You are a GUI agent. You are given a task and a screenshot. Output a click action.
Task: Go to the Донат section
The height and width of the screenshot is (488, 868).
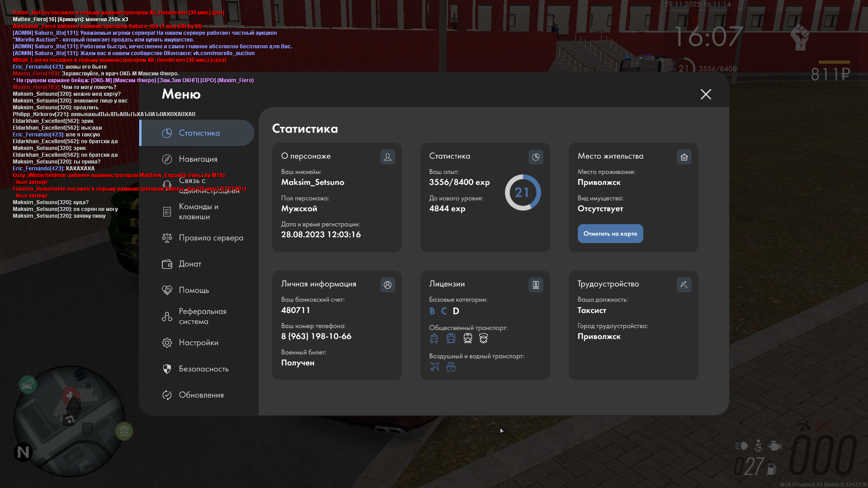190,264
